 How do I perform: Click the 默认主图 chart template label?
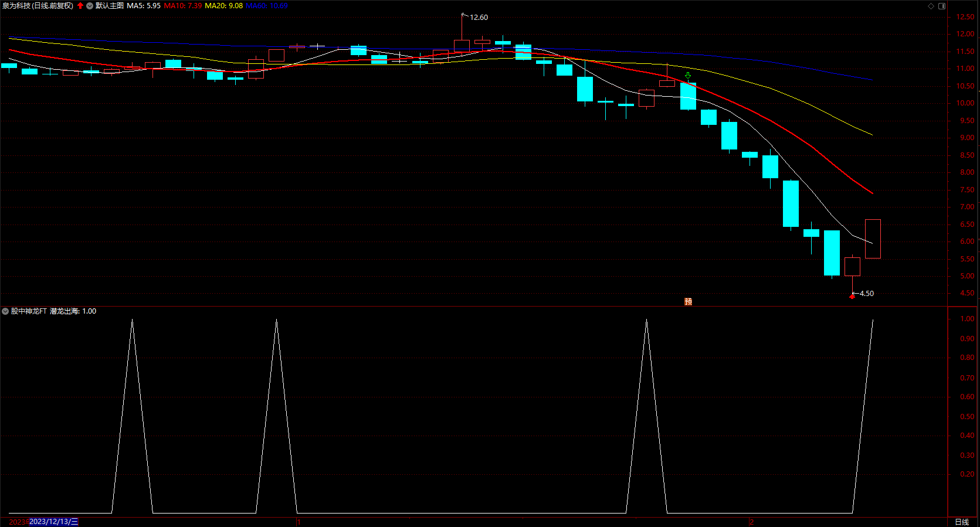coord(110,6)
